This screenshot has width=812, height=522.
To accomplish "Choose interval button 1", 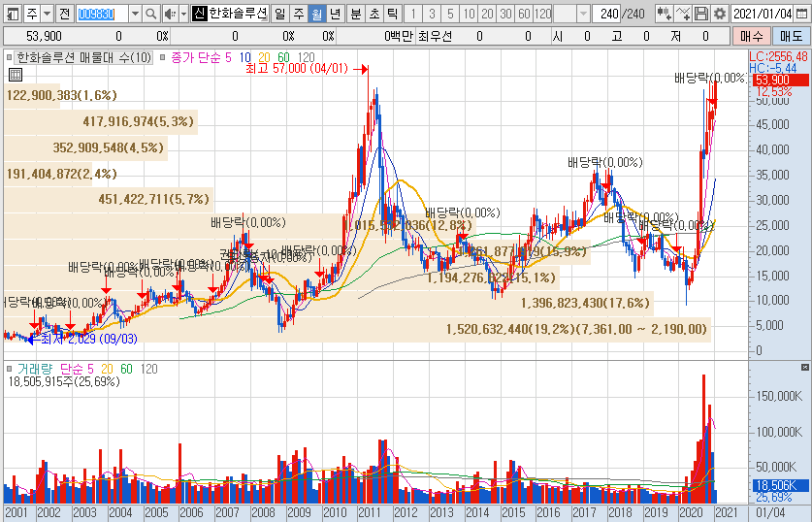I will tap(413, 14).
